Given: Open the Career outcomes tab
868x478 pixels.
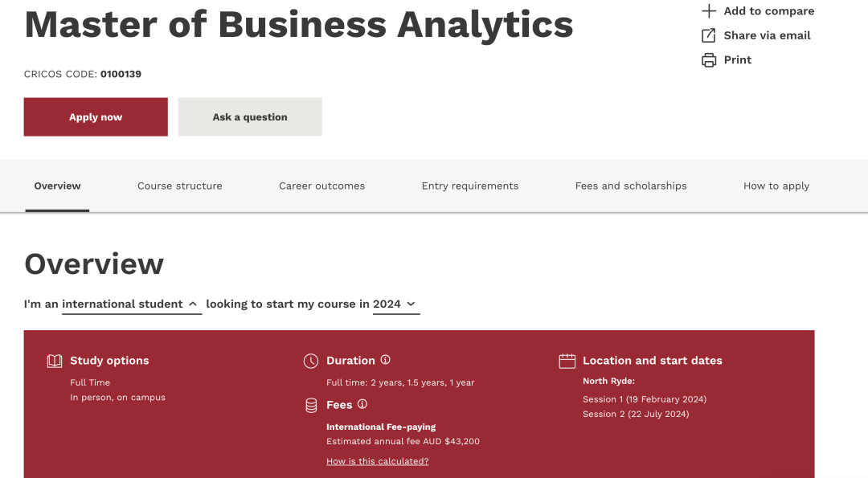Looking at the screenshot, I should tap(321, 186).
